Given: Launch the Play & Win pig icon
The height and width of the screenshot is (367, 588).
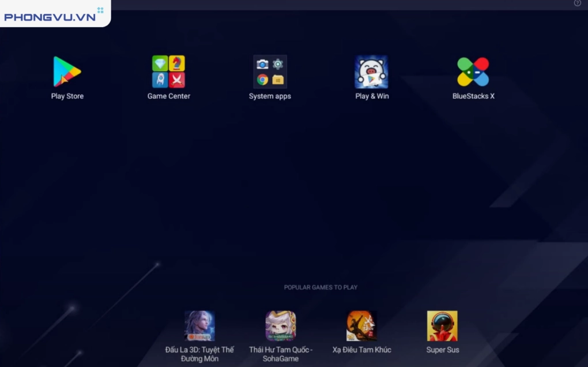Looking at the screenshot, I should click(371, 72).
